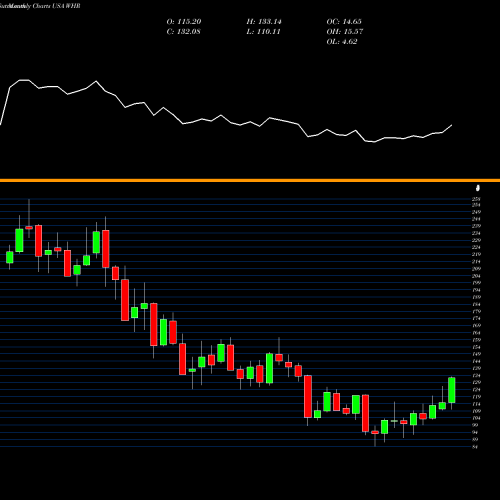Click the 159 label on the price axis
Screen dimensions: 500x500
point(476,340)
